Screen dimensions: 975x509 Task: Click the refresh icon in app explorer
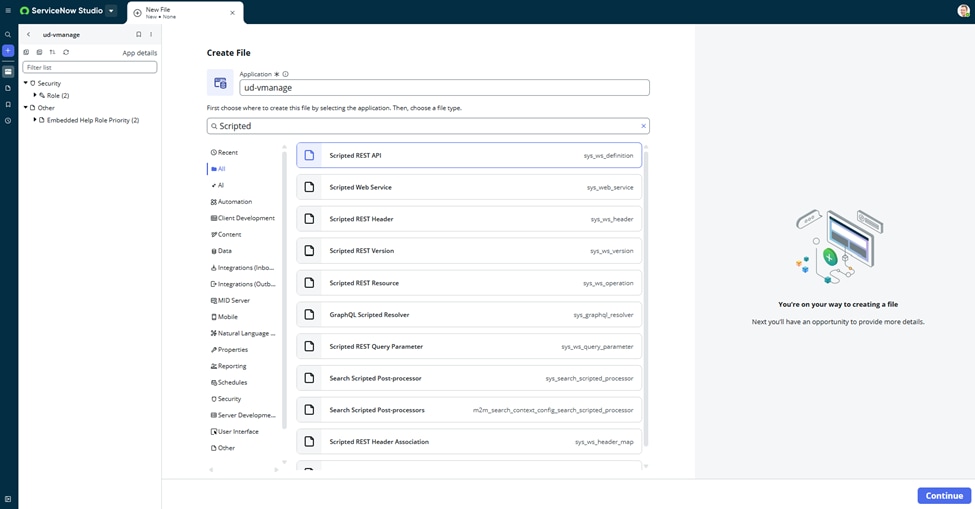tap(66, 52)
